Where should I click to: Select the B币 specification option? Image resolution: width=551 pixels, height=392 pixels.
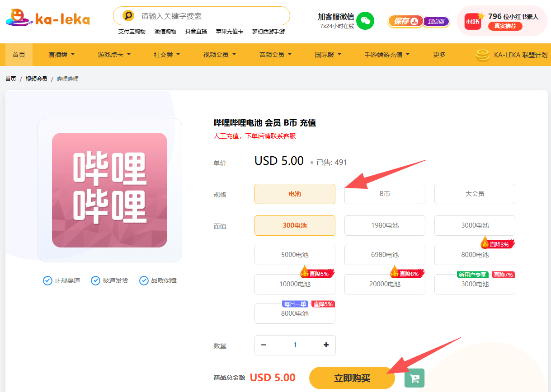(384, 194)
